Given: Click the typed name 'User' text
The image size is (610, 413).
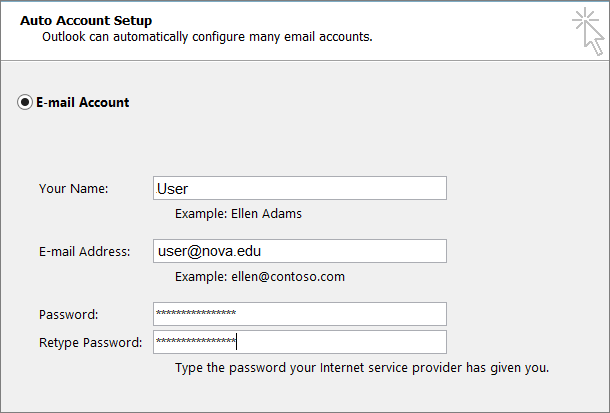Looking at the screenshot, I should pyautogui.click(x=172, y=188).
